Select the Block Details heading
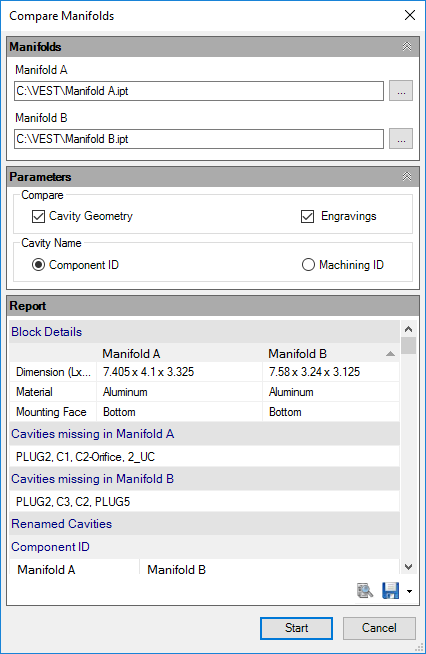The image size is (426, 654). 47,332
